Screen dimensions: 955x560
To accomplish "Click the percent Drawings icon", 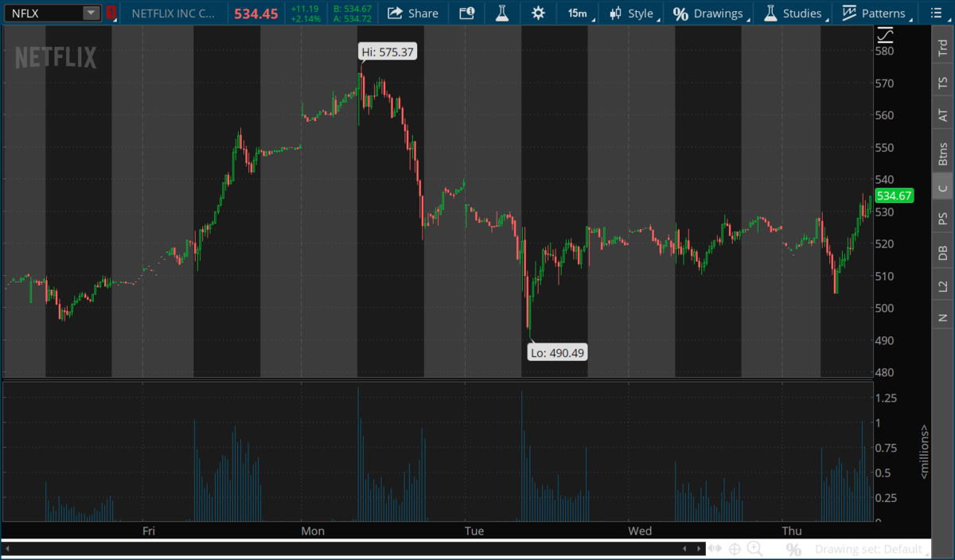I will pos(680,14).
